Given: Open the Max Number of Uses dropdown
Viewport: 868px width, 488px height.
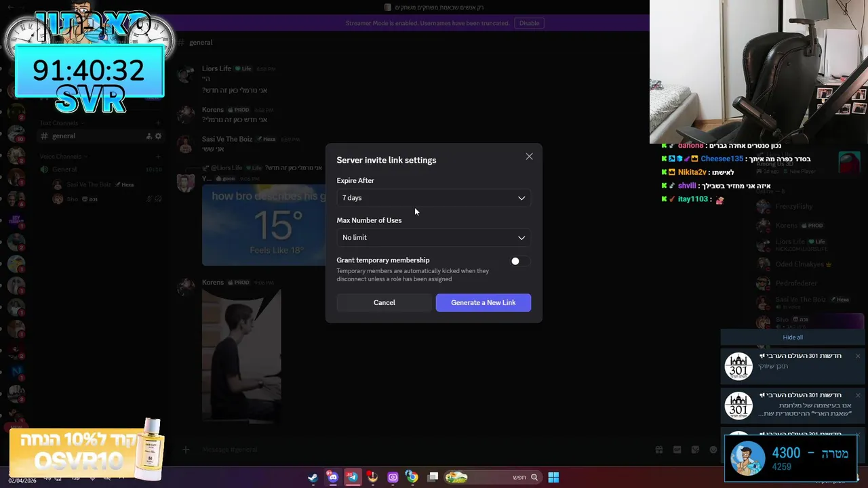Looking at the screenshot, I should click(433, 237).
